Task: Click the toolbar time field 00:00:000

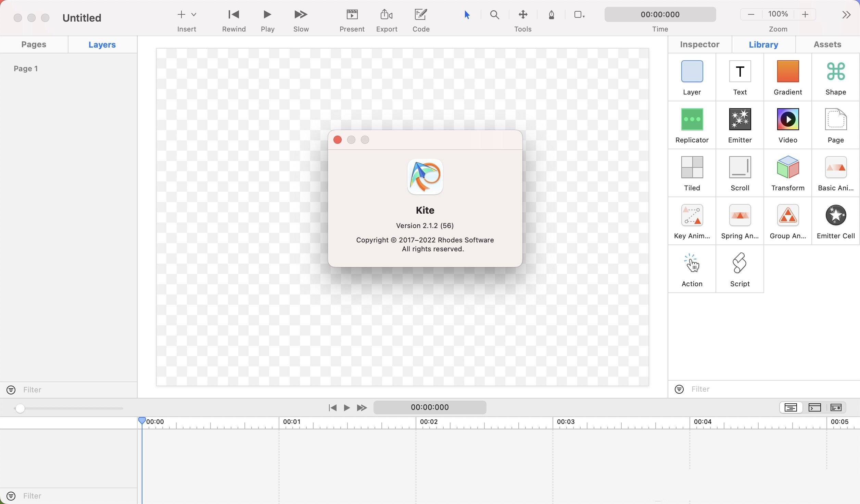Action: coord(660,14)
